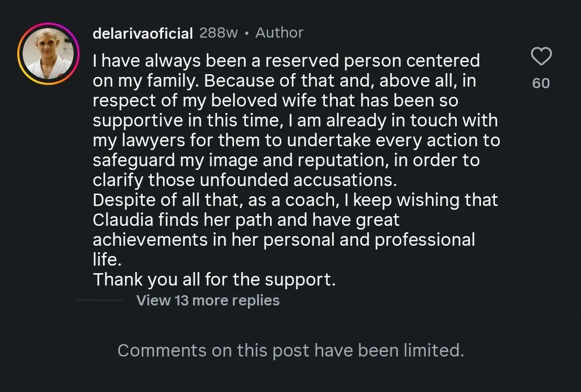Click the horizontal line beside View replies
This screenshot has width=581, height=392.
(x=100, y=300)
